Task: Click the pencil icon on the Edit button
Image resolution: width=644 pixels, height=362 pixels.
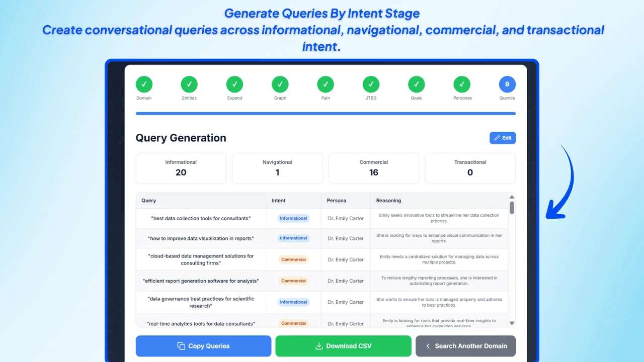Action: coord(496,138)
